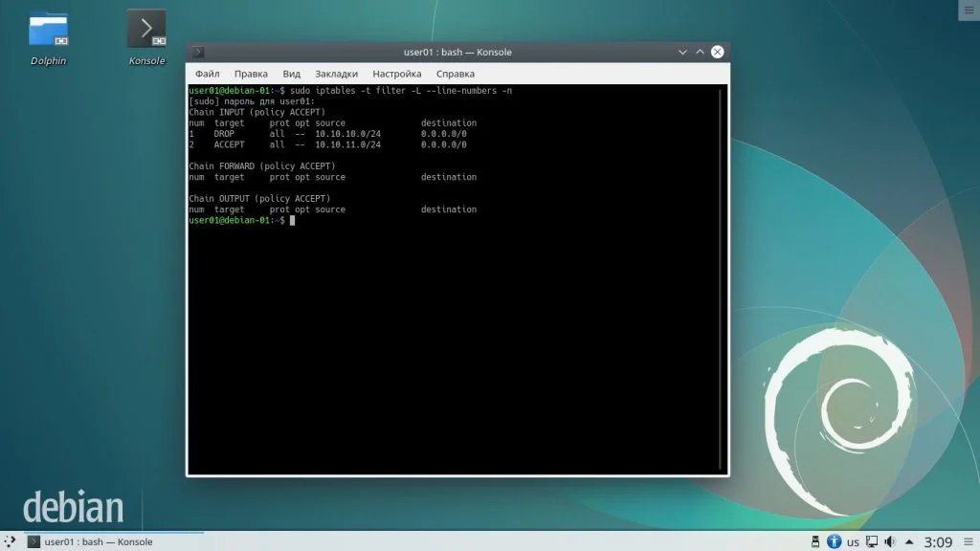Screen dimensions: 980x551
Task: Click the terminal prompt line with cursor
Action: click(242, 220)
